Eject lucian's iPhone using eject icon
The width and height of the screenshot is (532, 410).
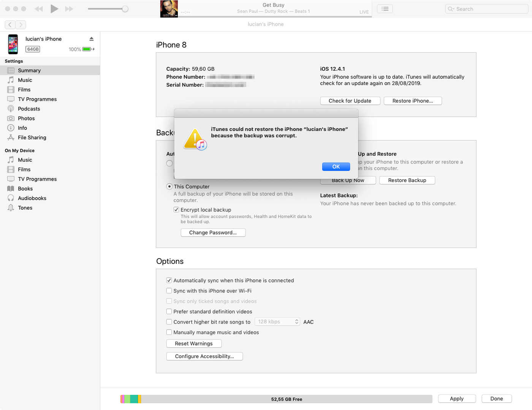tap(92, 39)
